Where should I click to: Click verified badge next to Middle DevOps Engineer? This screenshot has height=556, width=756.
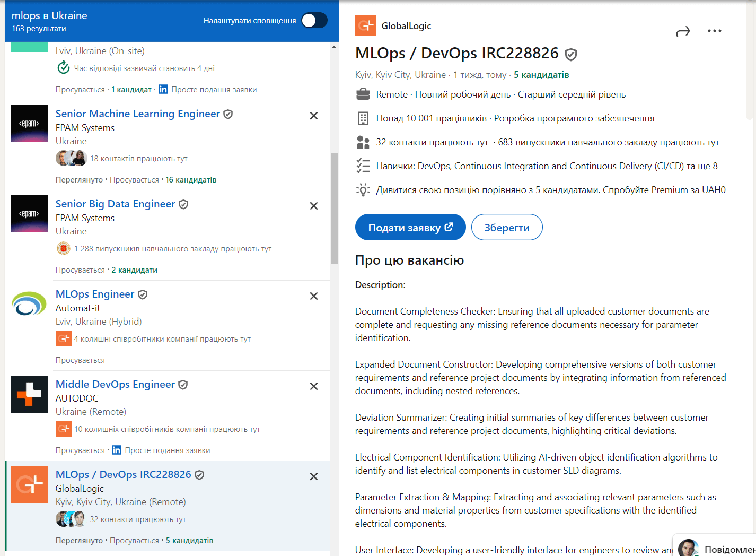(183, 385)
